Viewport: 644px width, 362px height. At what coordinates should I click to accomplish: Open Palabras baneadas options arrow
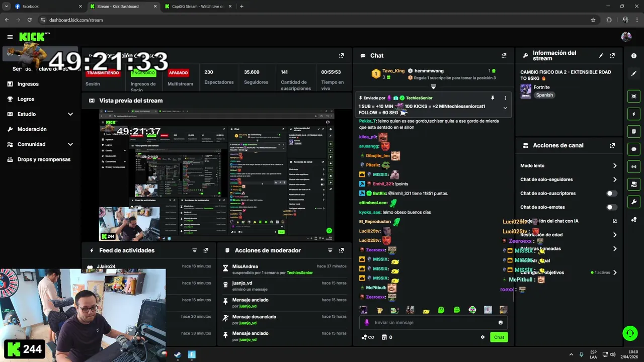tap(615, 248)
